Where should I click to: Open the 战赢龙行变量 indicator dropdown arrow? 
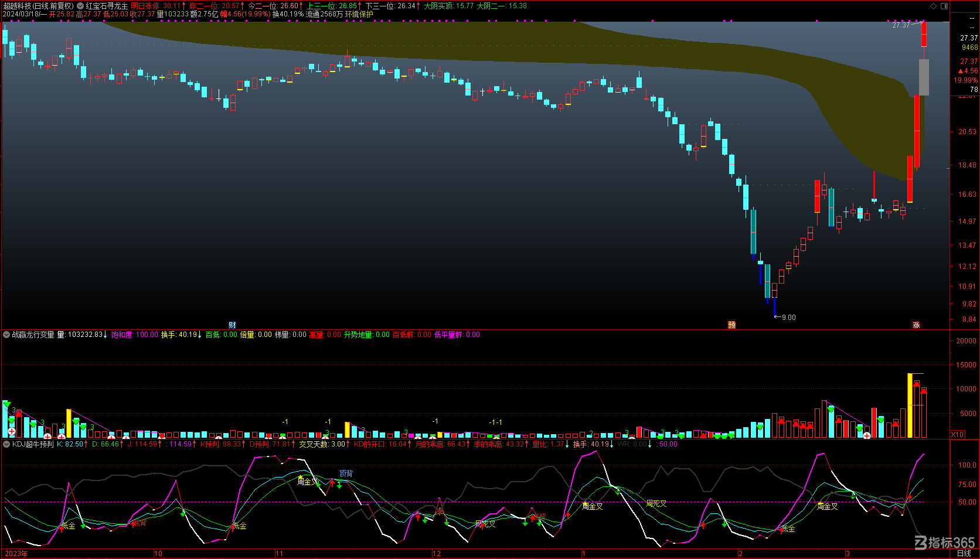6,335
